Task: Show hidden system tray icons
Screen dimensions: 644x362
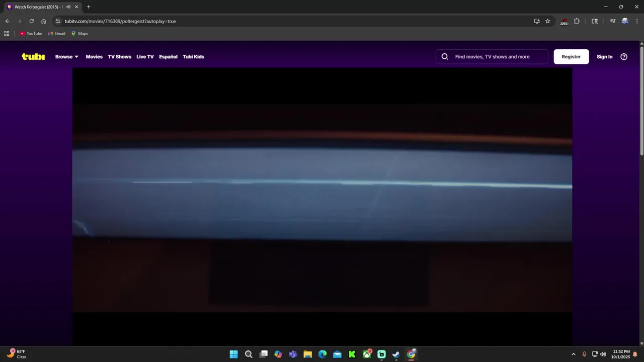Action: point(573,354)
